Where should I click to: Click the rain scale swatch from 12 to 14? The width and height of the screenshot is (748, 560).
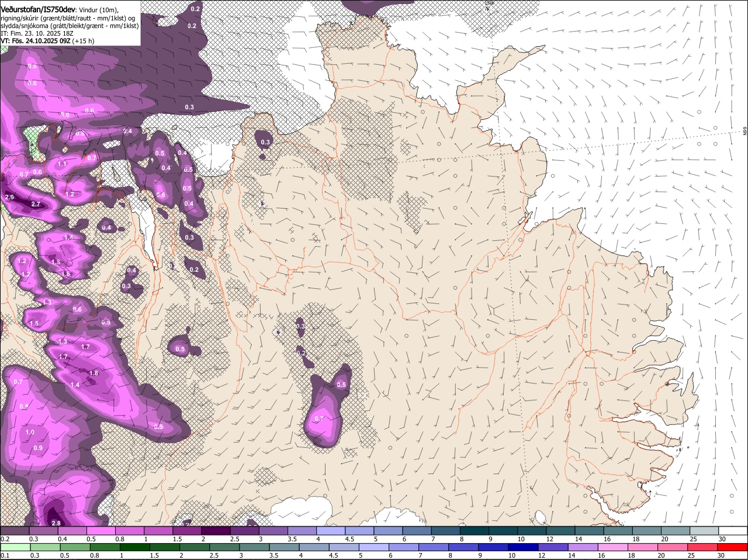point(555,547)
